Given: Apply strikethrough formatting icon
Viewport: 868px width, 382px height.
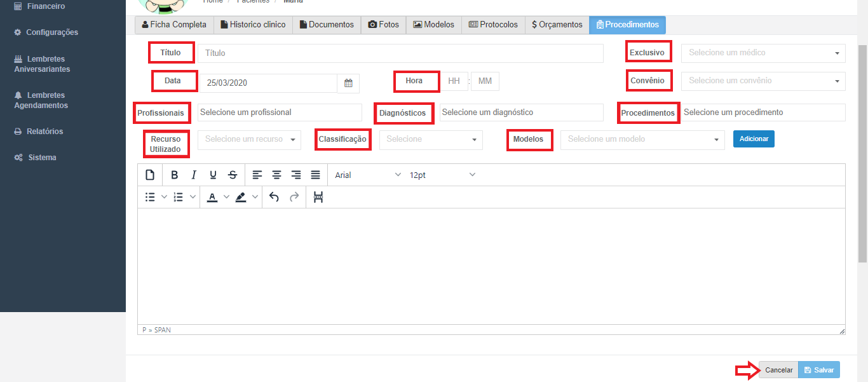Looking at the screenshot, I should [233, 175].
